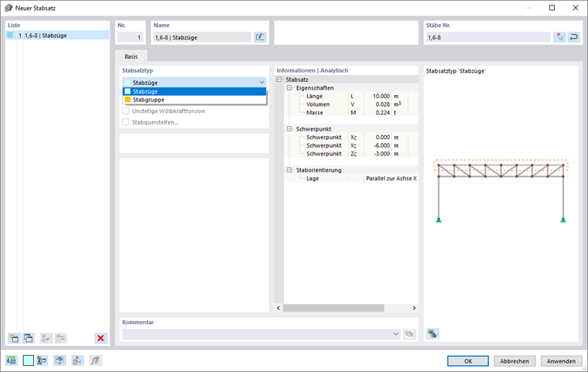Click the comment library icon beside Kommentar
The height and width of the screenshot is (372, 588).
pos(409,334)
